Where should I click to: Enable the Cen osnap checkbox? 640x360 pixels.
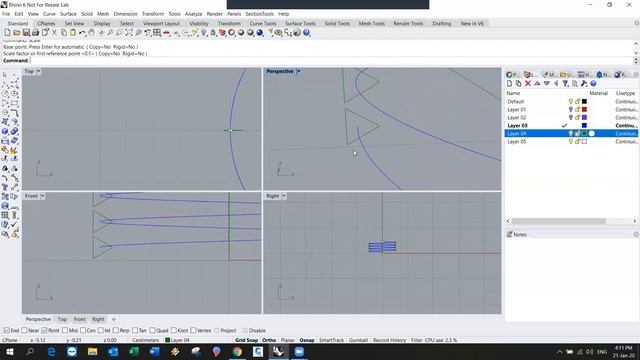(x=83, y=330)
